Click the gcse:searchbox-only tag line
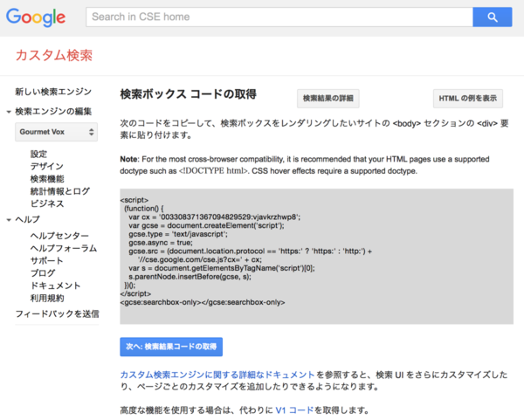The width and height of the screenshot is (524, 420). 203,302
